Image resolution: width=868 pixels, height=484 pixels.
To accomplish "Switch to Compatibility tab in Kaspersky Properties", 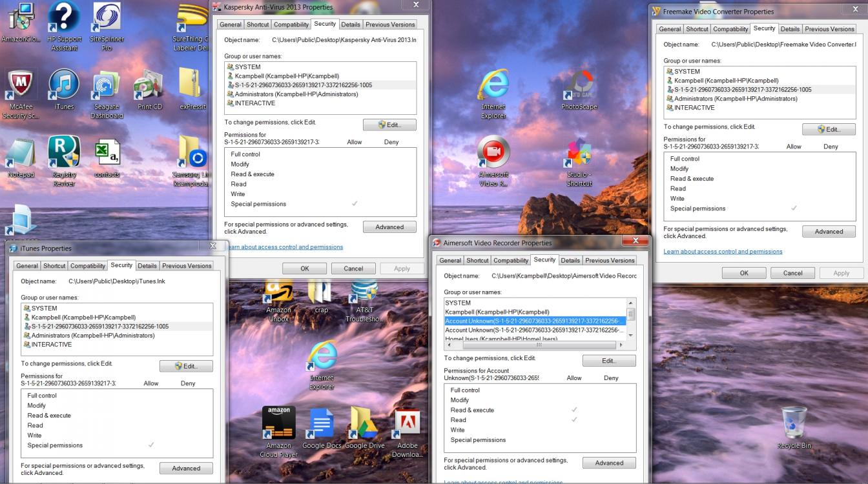I will click(x=291, y=25).
